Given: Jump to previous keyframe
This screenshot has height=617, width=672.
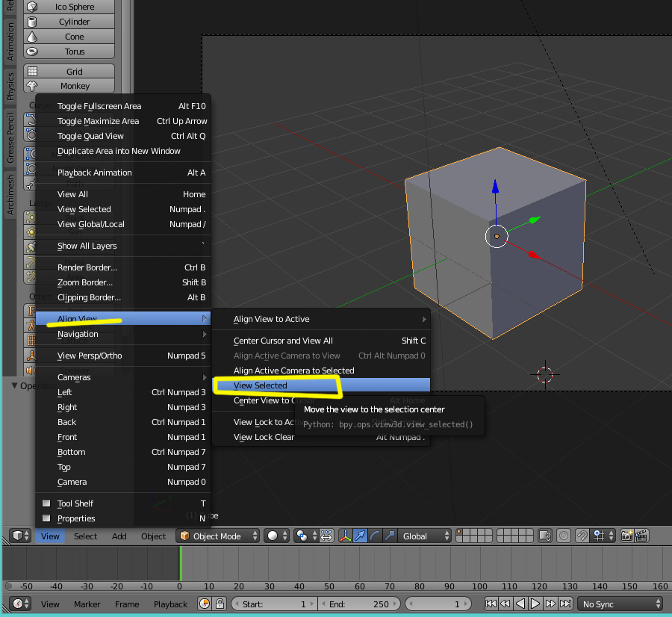Looking at the screenshot, I should pos(505,604).
